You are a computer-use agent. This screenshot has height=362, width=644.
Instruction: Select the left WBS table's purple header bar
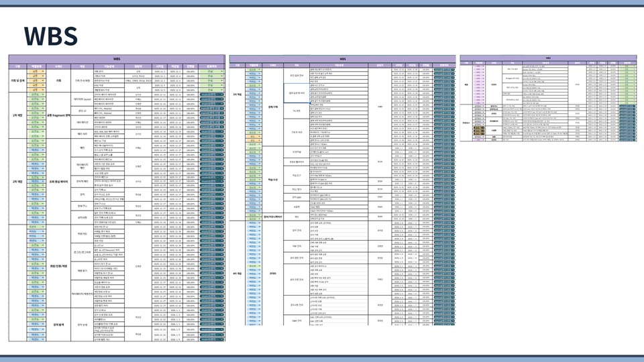point(117,59)
